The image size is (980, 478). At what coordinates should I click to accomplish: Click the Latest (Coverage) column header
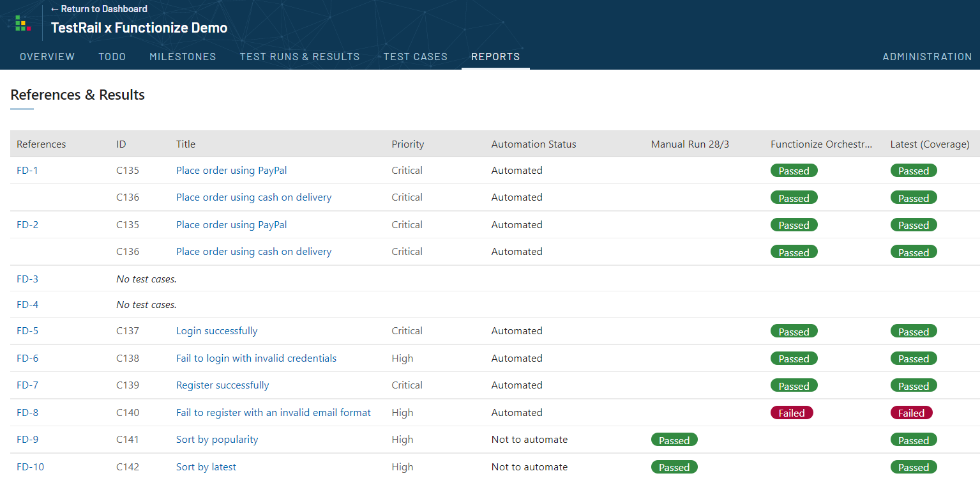[x=930, y=144]
